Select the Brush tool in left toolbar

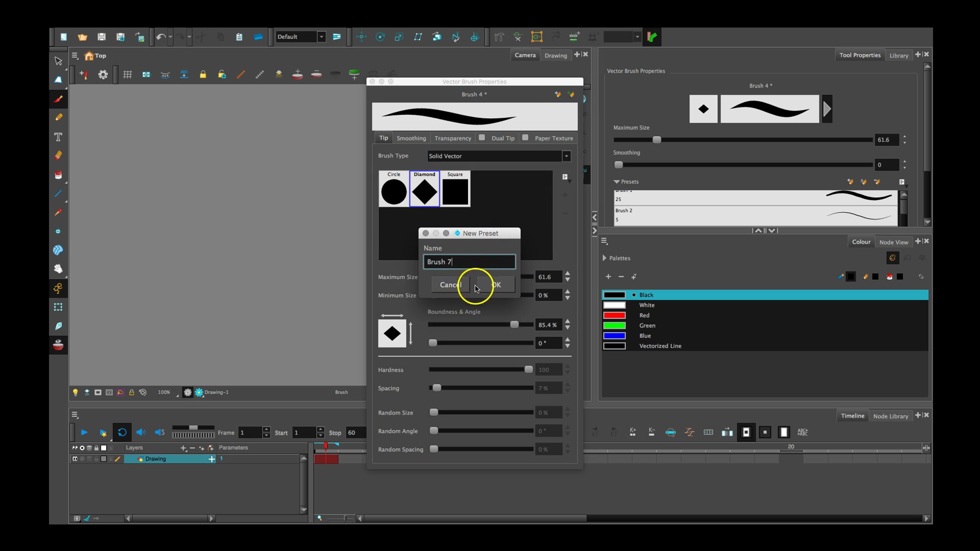point(58,99)
